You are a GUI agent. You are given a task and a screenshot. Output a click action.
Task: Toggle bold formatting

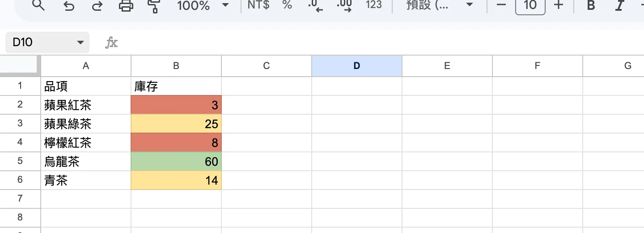pos(591,5)
